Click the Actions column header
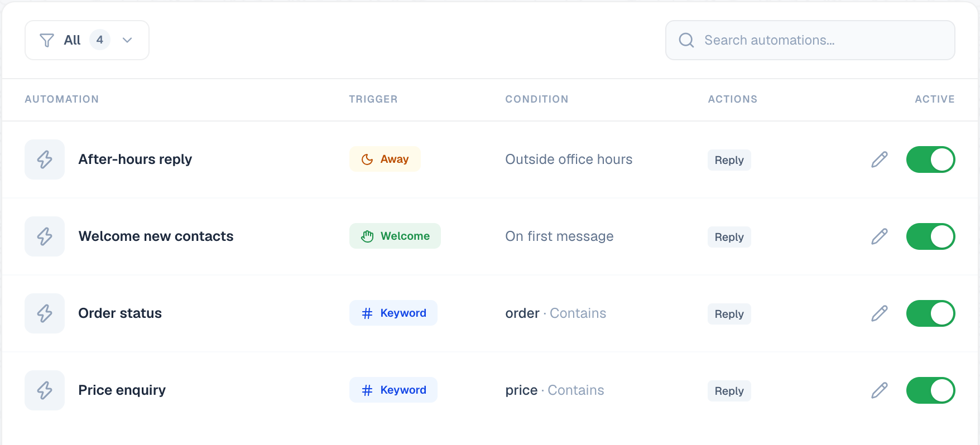 click(733, 99)
